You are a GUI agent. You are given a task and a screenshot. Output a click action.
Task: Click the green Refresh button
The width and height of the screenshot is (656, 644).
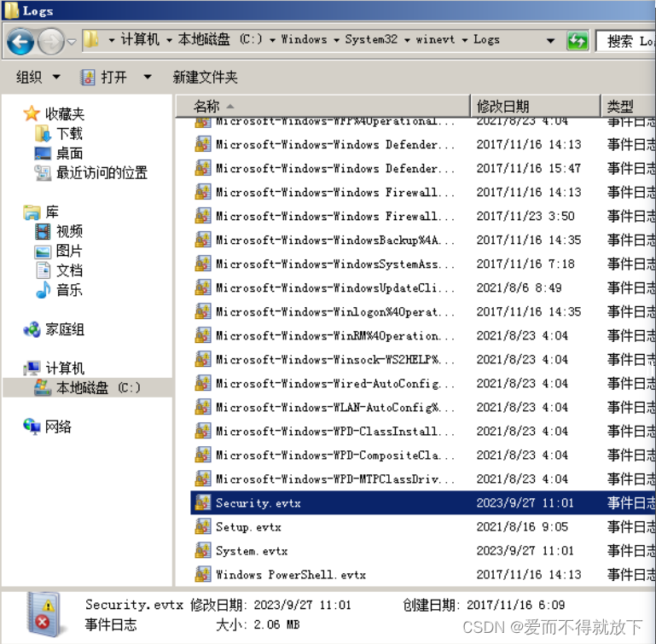[578, 41]
